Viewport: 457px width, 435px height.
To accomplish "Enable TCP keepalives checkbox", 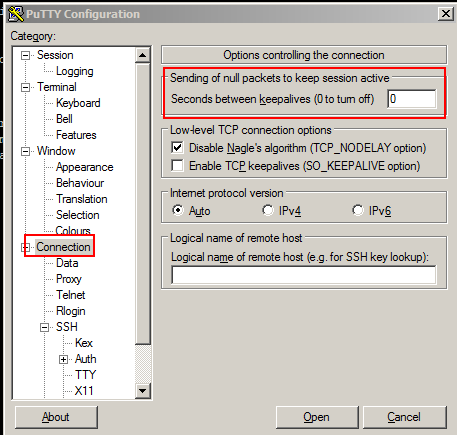I will click(177, 165).
